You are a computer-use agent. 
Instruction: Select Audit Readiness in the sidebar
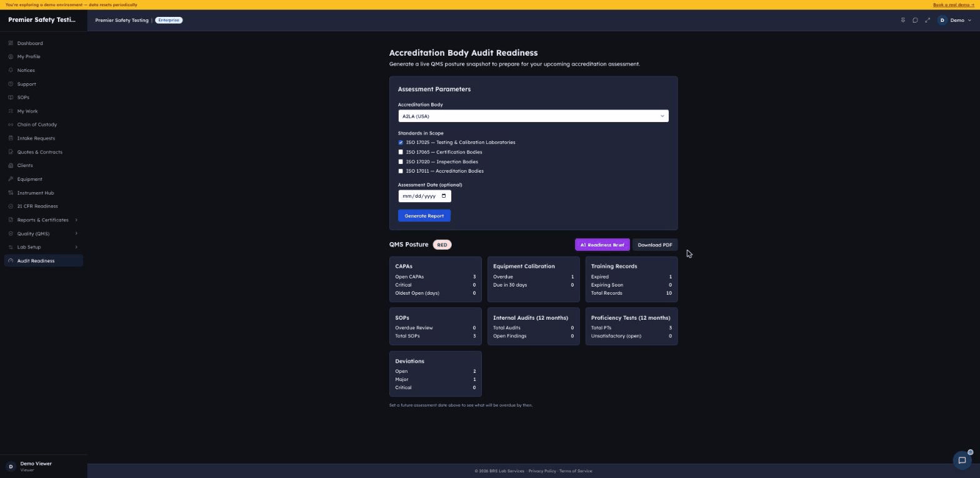point(44,261)
